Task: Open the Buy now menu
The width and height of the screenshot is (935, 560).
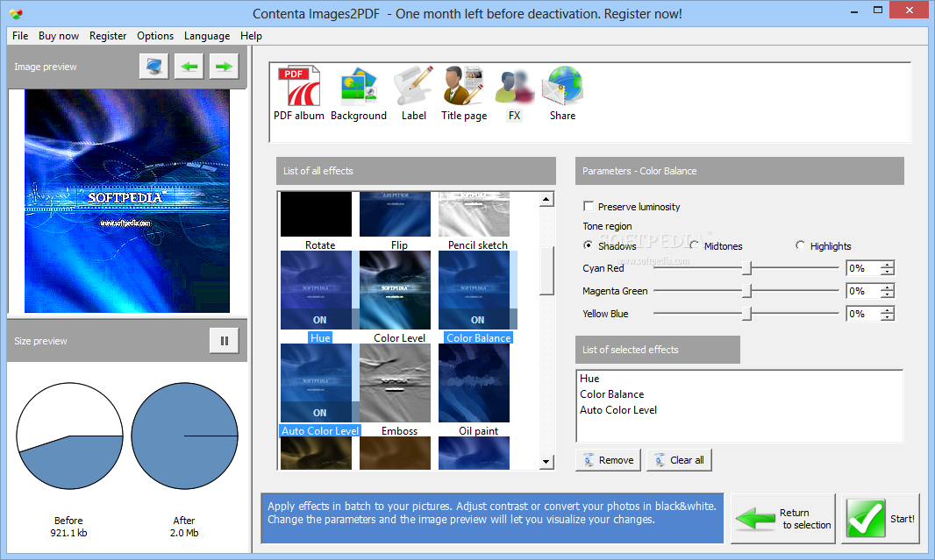Action: click(x=59, y=36)
